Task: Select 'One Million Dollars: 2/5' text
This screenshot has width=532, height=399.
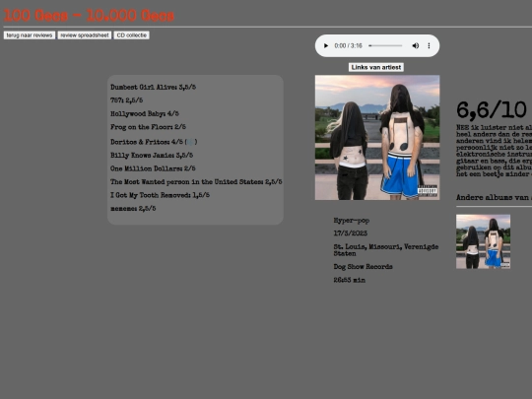Action: pos(153,168)
